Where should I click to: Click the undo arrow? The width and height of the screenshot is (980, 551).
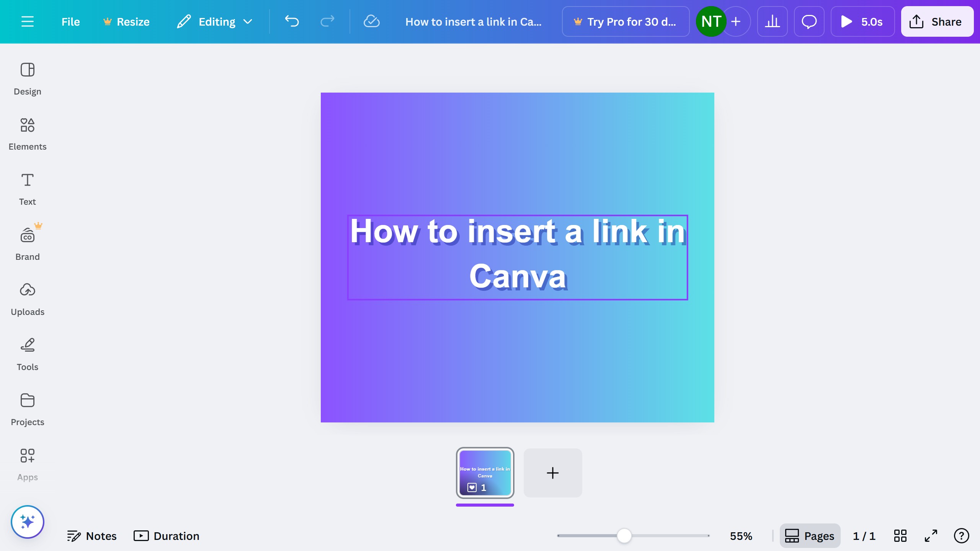coord(292,21)
